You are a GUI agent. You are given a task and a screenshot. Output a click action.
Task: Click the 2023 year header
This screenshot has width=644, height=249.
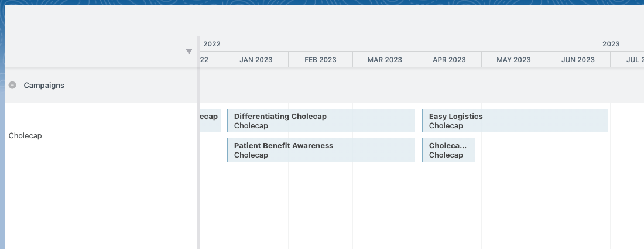tap(611, 44)
